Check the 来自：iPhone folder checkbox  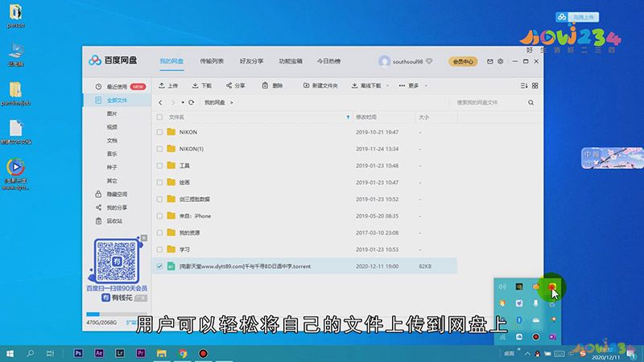(159, 216)
